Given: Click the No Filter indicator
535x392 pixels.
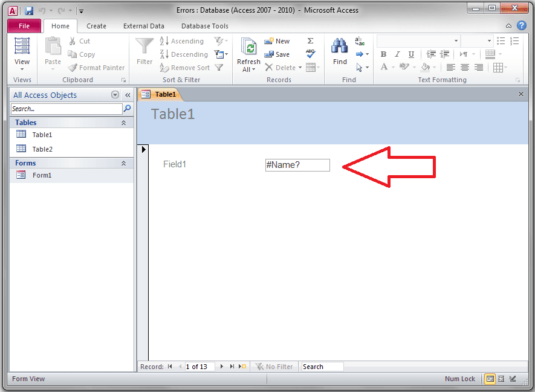Looking at the screenshot, I should [274, 367].
